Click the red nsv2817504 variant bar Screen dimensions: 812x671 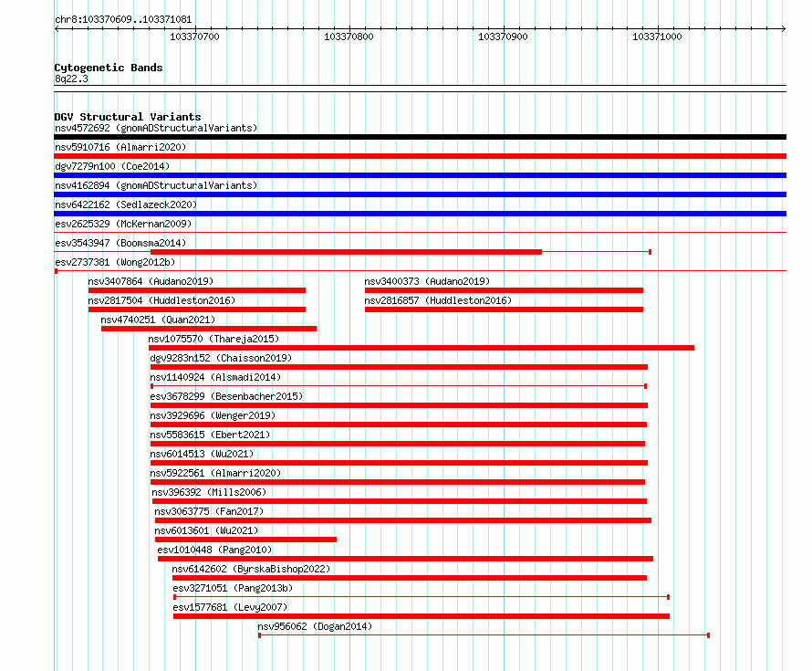197,309
